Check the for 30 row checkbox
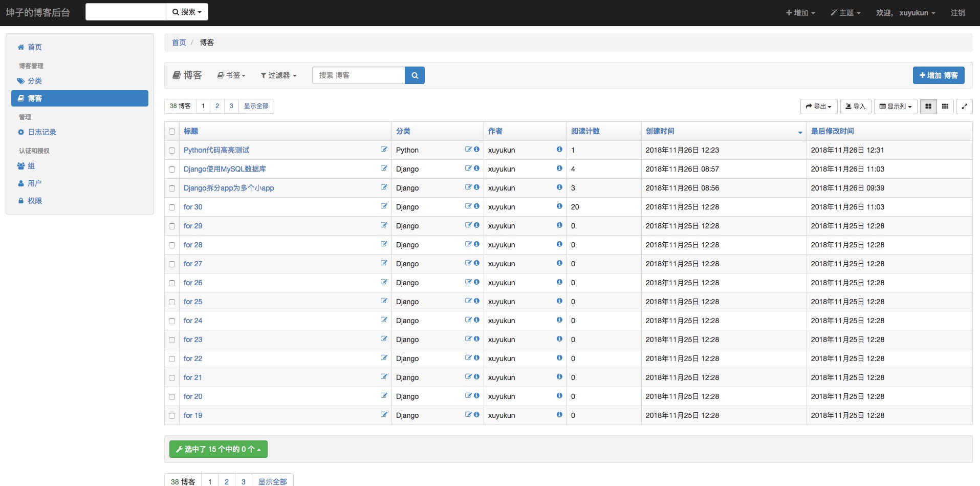Screen dimensions: 980x486 (x=172, y=207)
